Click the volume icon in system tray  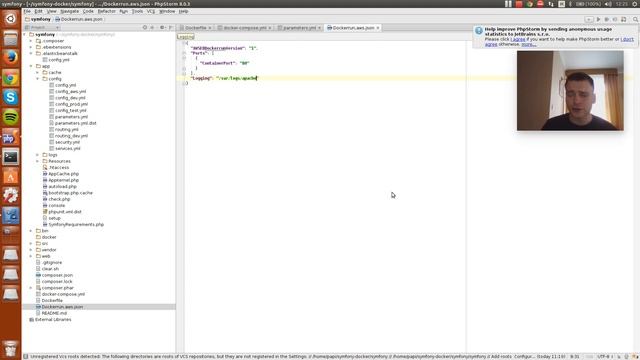click(608, 4)
